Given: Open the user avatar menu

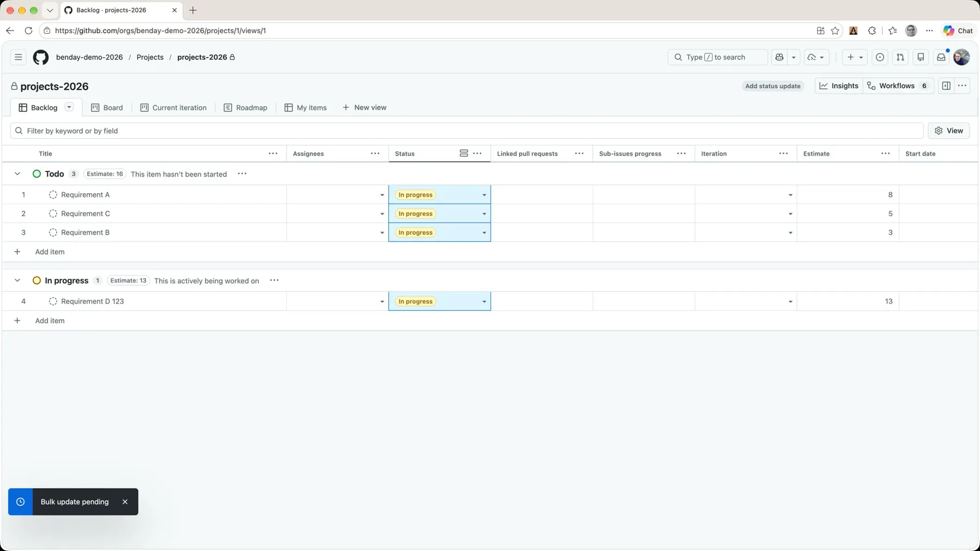Looking at the screenshot, I should [961, 57].
